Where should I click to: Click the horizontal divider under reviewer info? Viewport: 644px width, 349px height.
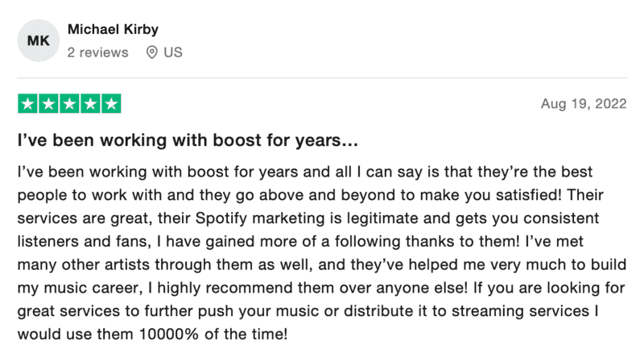pyautogui.click(x=323, y=77)
